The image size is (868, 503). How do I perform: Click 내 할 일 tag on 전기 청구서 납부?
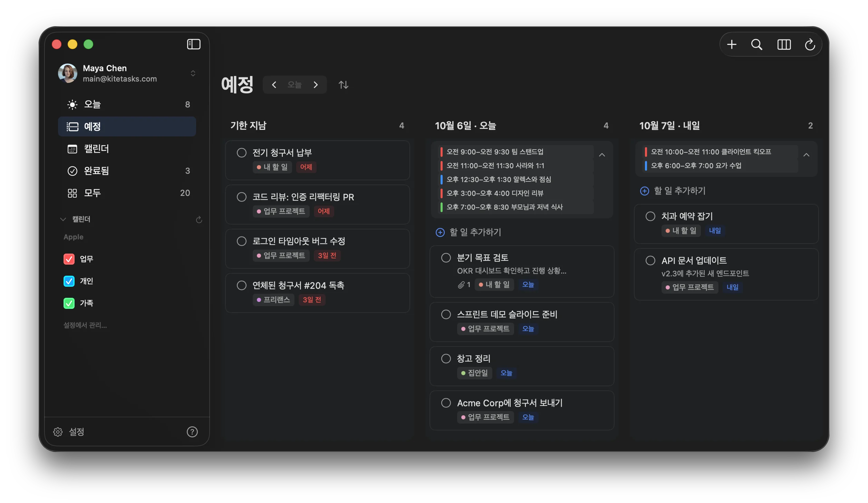pos(272,167)
